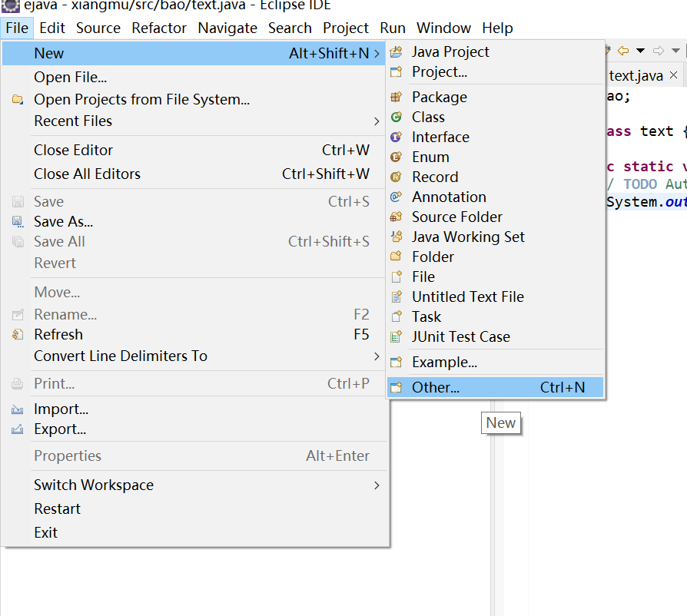Click the Open Projects from File System folder icon
The image size is (687, 616).
tap(18, 99)
